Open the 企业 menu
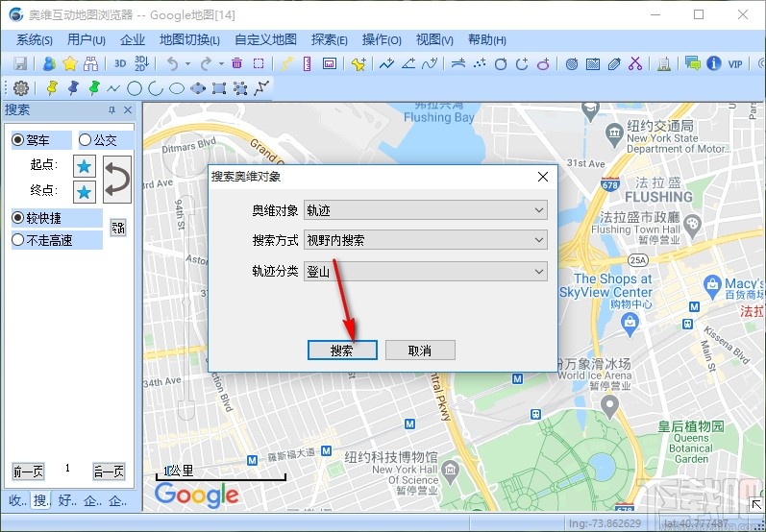The image size is (766, 532). point(133,40)
